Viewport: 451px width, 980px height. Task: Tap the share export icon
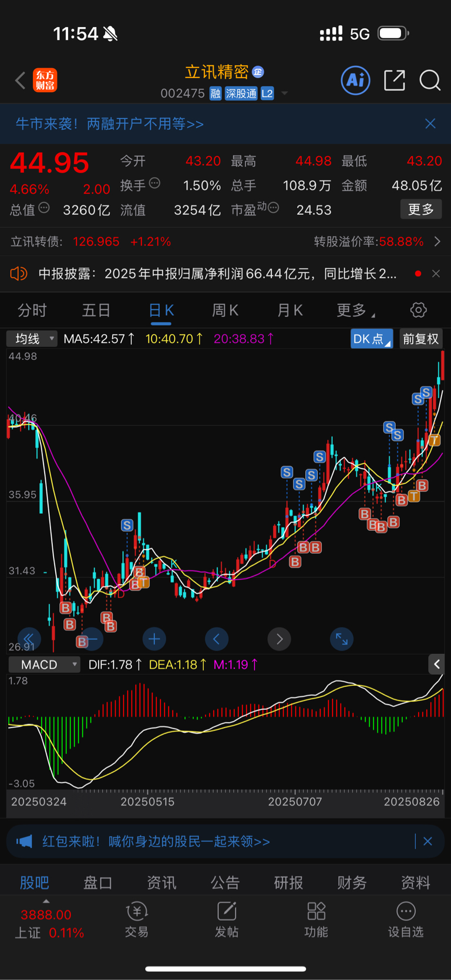[395, 80]
